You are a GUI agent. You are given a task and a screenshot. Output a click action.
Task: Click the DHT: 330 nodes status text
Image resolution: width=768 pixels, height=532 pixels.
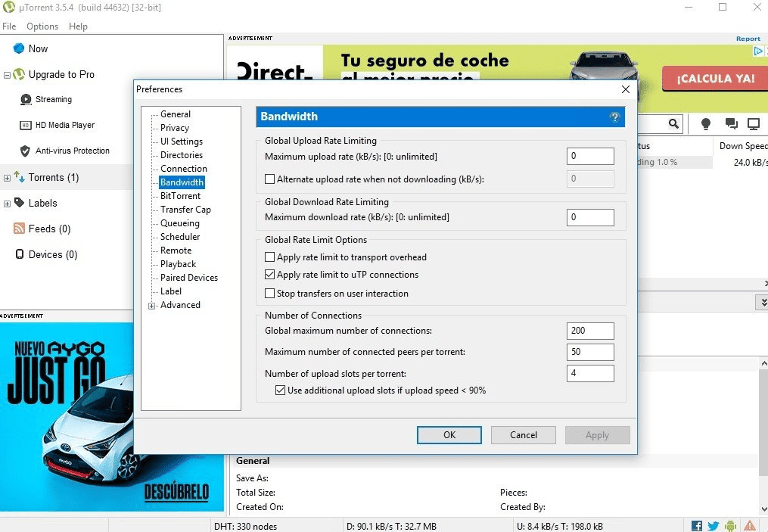(x=245, y=527)
